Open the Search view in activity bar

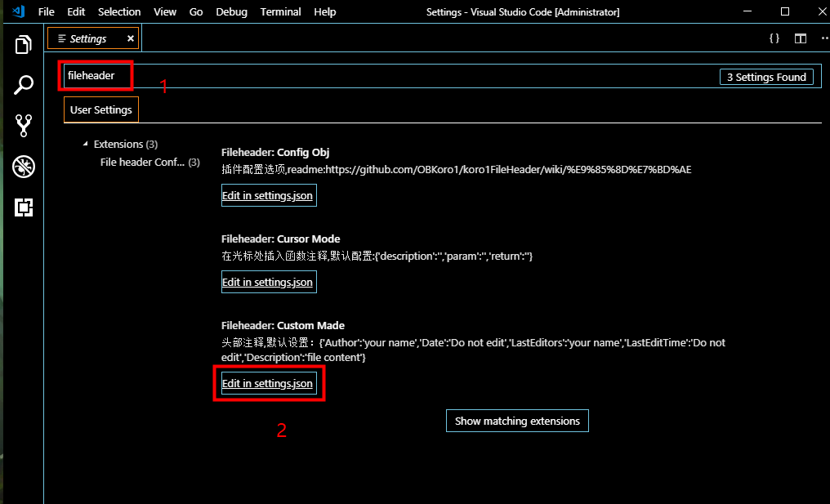[23, 85]
